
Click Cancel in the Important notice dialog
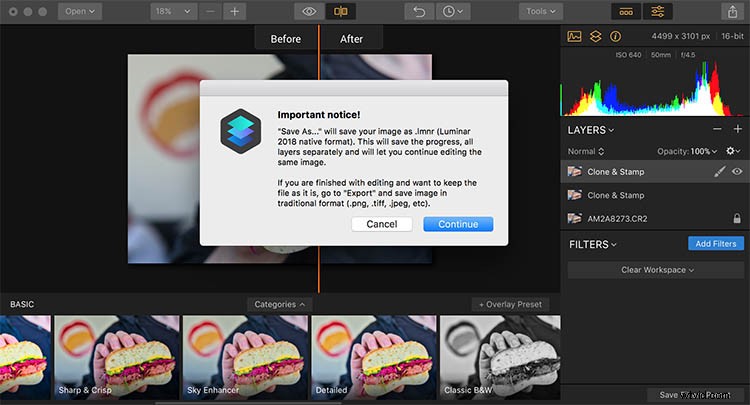click(382, 224)
